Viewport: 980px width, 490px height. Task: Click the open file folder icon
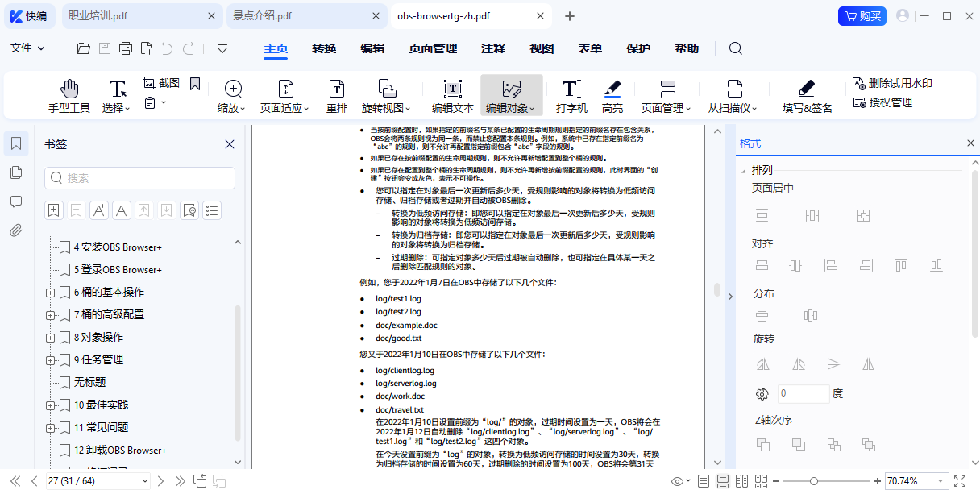point(83,48)
